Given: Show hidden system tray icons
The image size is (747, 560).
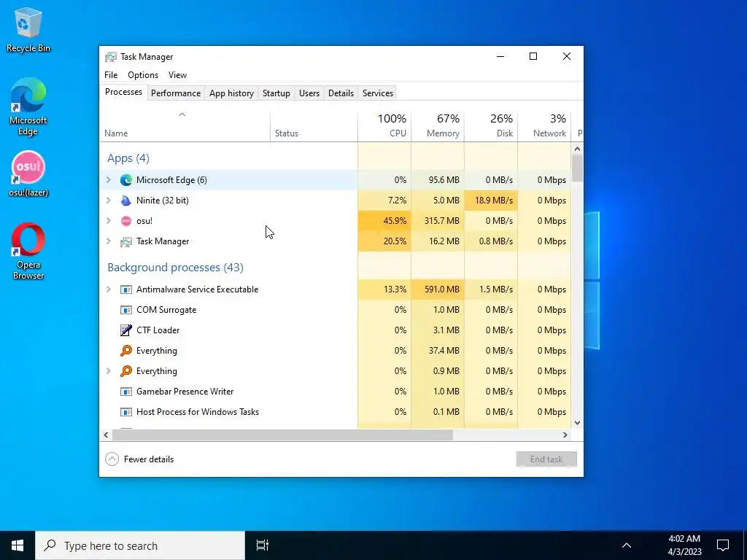Looking at the screenshot, I should pos(627,545).
